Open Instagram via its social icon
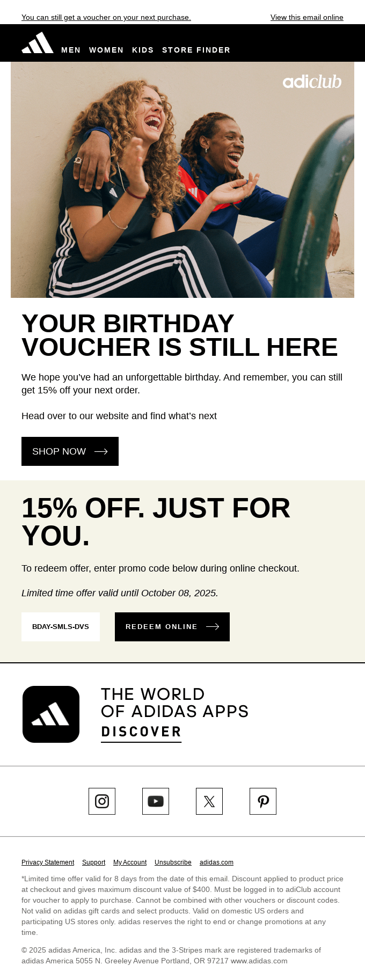 pyautogui.click(x=102, y=801)
